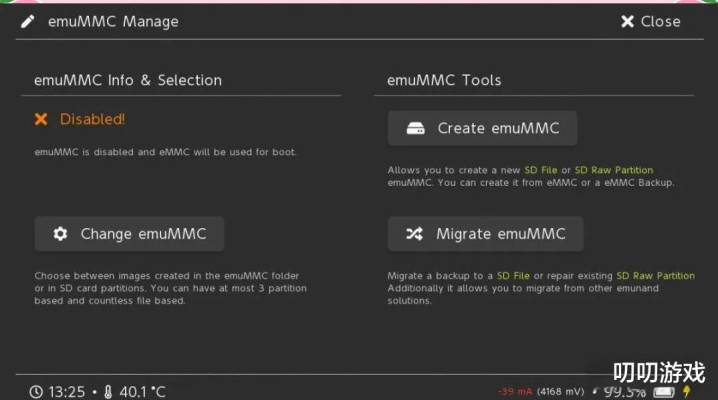Click the pencil icon beside emuMMC Manage
The image size is (718, 400).
(x=27, y=22)
